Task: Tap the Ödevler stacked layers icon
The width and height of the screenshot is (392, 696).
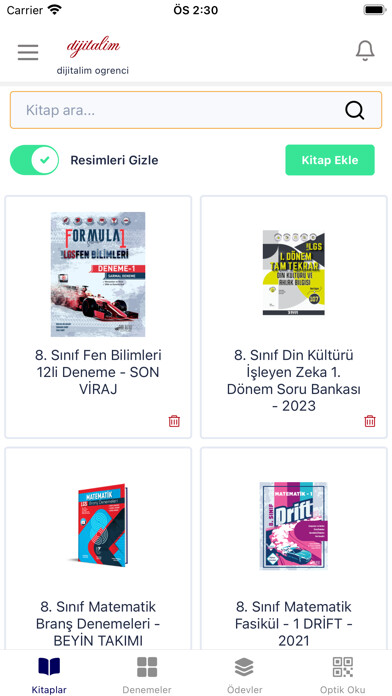Action: click(244, 667)
